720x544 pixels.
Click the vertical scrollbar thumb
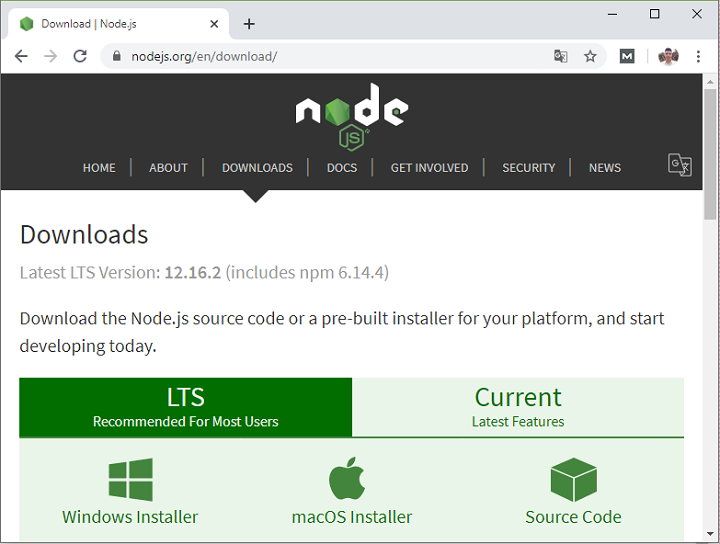pos(710,154)
